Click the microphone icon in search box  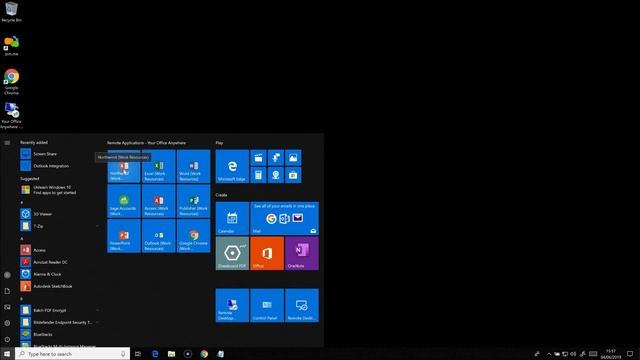[x=123, y=354]
